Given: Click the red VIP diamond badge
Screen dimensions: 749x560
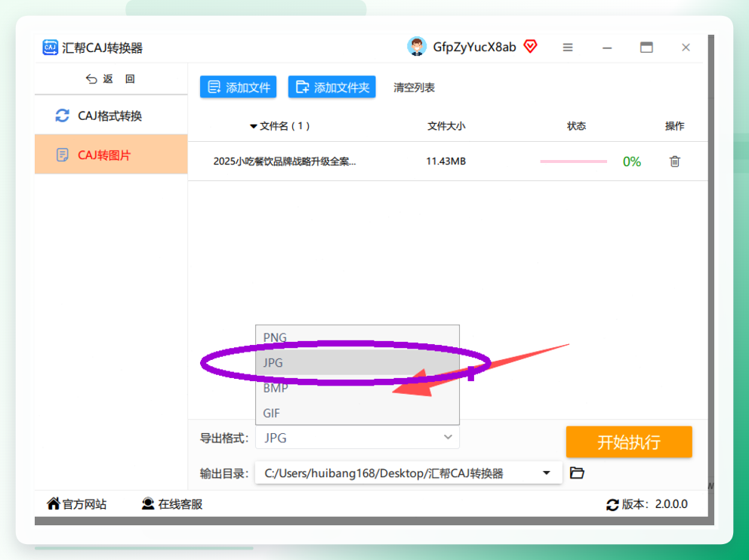Looking at the screenshot, I should click(530, 46).
